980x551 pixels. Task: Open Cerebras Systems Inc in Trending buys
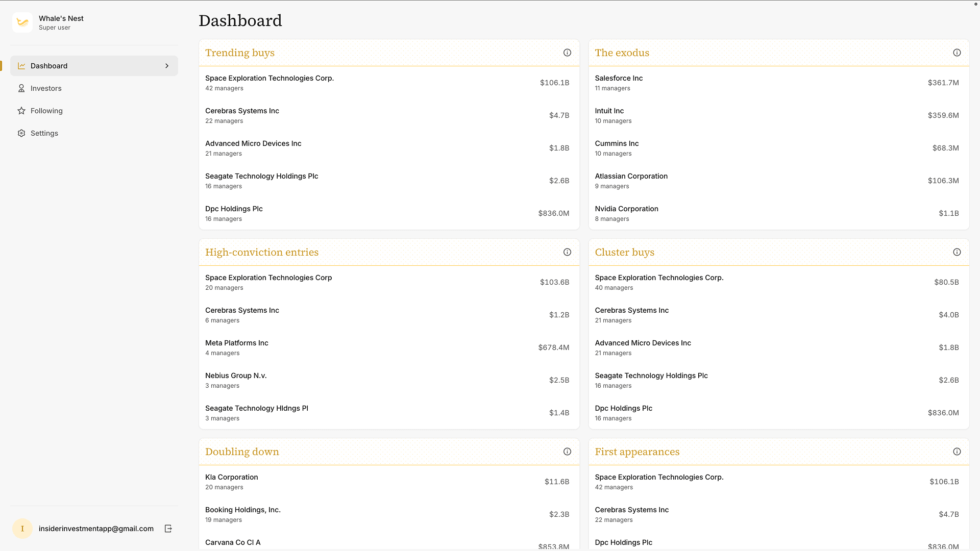coord(389,115)
